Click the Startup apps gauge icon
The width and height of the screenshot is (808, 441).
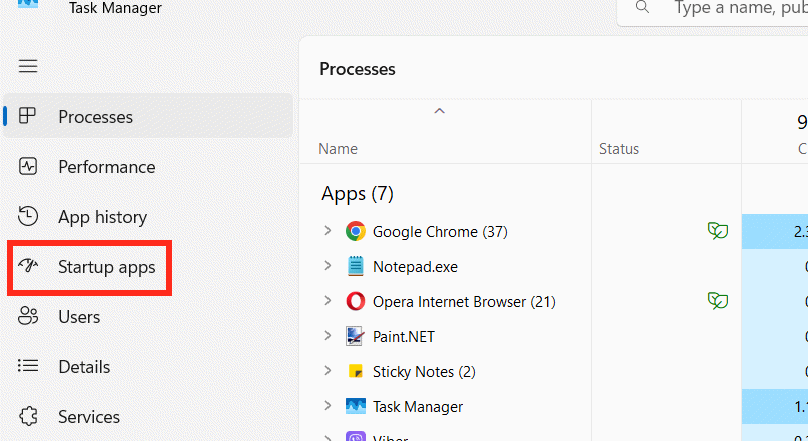pyautogui.click(x=28, y=266)
